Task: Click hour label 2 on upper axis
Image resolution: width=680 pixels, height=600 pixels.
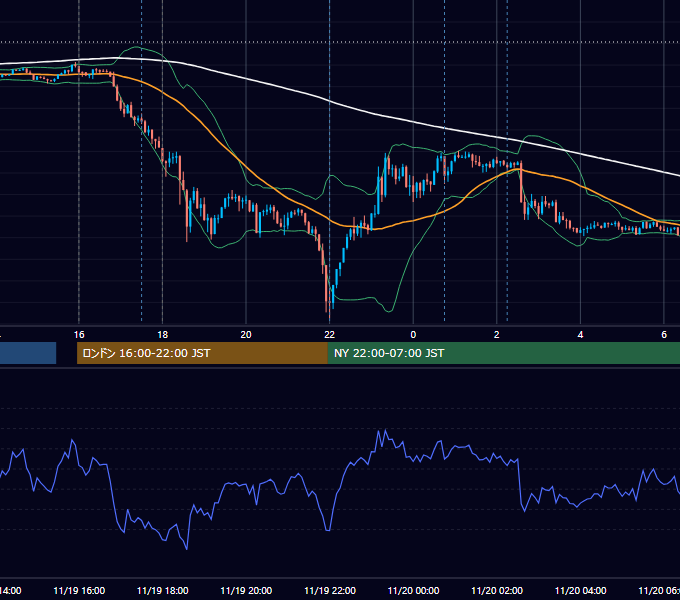Action: (x=497, y=334)
